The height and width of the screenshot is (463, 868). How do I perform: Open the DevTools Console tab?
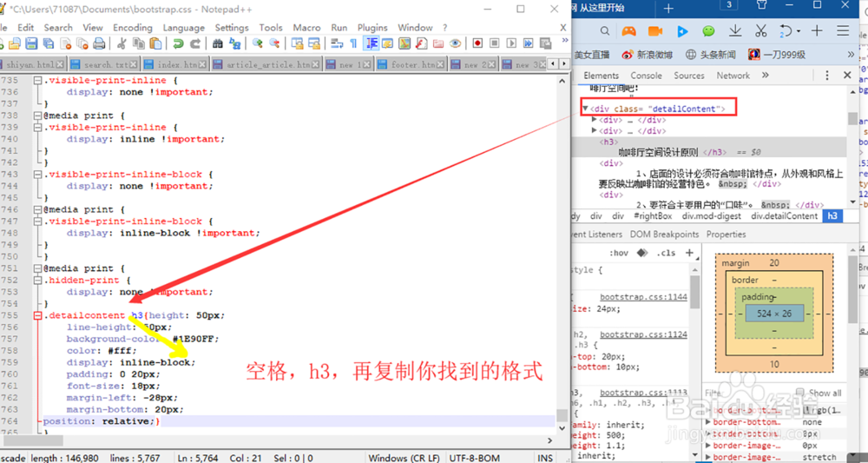[646, 76]
